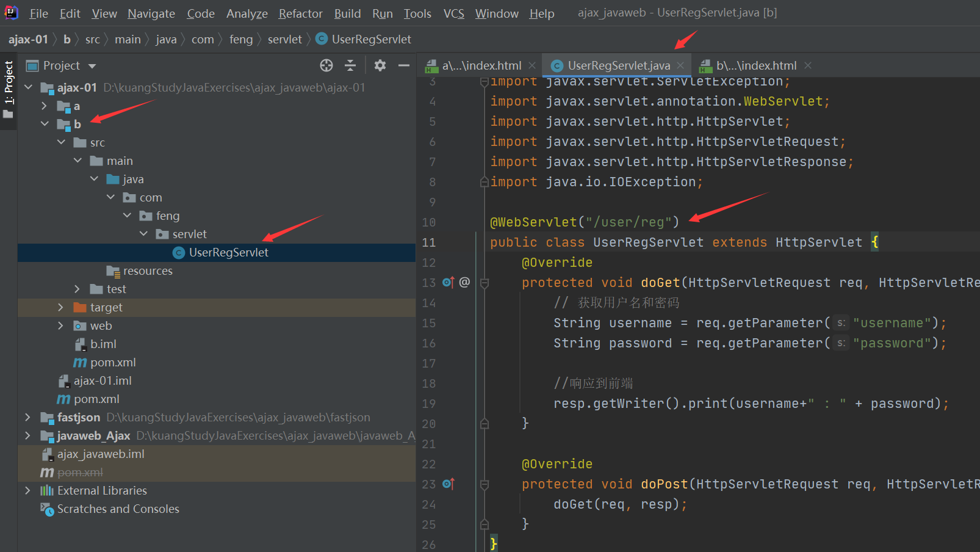Fold the doGet method at line 13
This screenshot has height=552, width=980.
(485, 283)
